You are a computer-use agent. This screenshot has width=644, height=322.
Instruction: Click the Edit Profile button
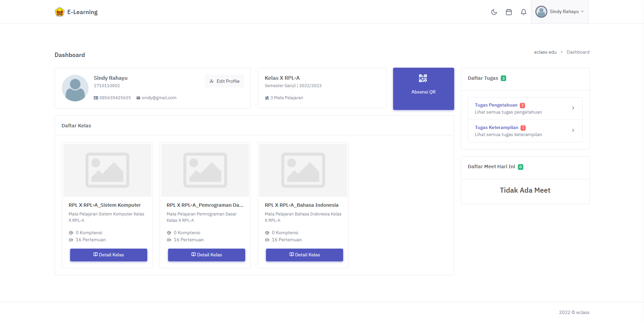(x=224, y=81)
